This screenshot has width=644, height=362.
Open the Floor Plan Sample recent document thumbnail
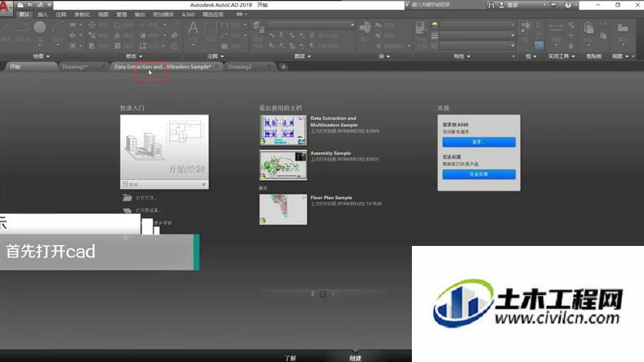(283, 210)
